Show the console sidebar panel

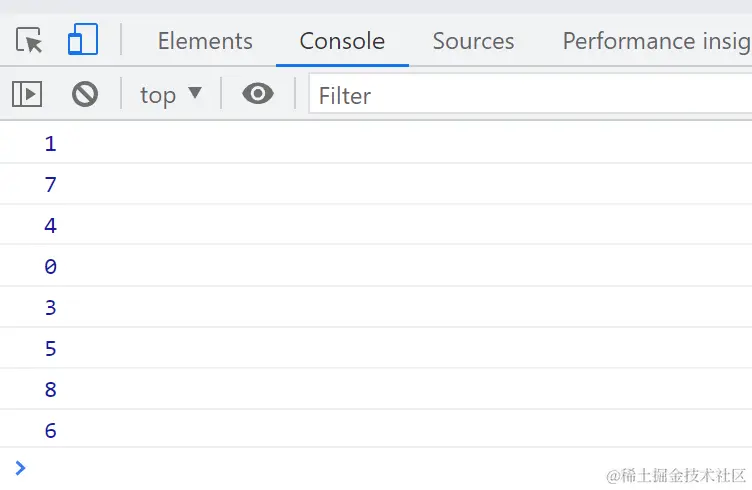(x=27, y=95)
